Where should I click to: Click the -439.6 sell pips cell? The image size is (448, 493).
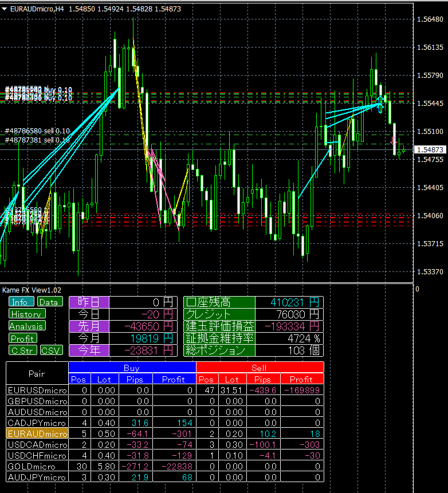click(x=264, y=390)
